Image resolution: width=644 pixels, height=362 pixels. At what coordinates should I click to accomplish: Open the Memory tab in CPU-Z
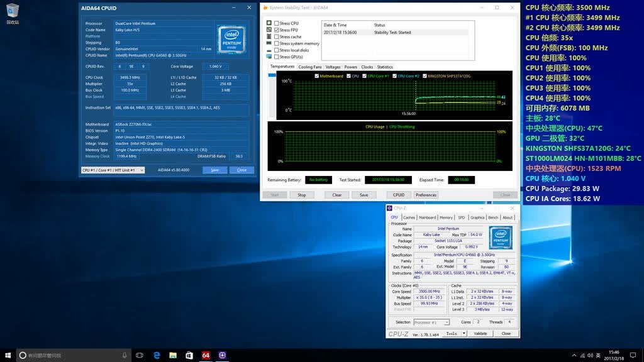click(446, 217)
